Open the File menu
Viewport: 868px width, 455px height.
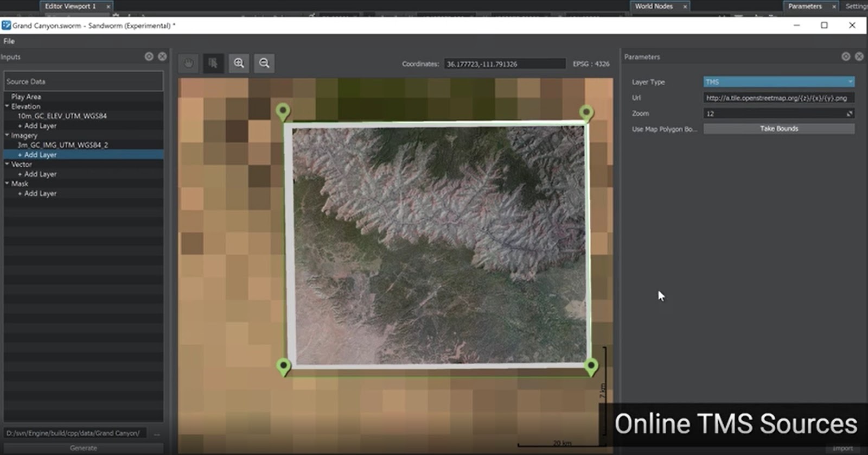click(9, 41)
